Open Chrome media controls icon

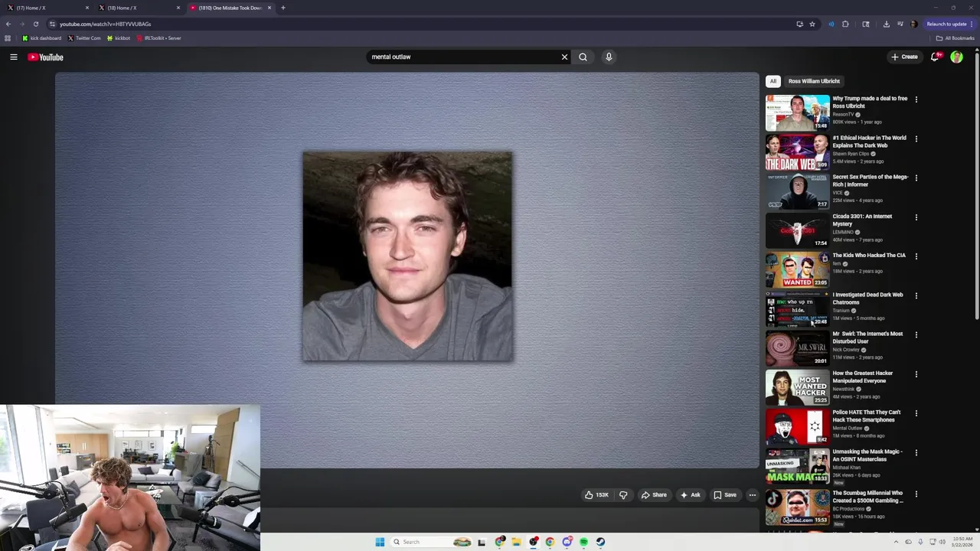click(x=900, y=24)
